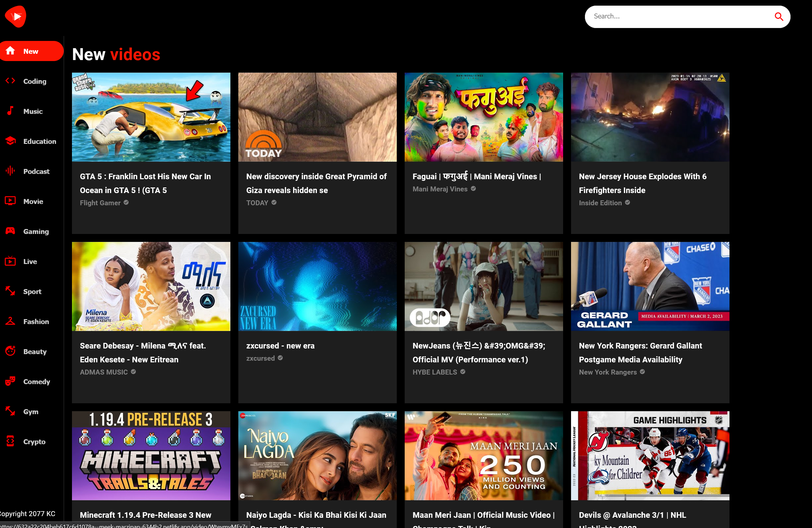Select the Coding icon in the sidebar

click(x=10, y=81)
